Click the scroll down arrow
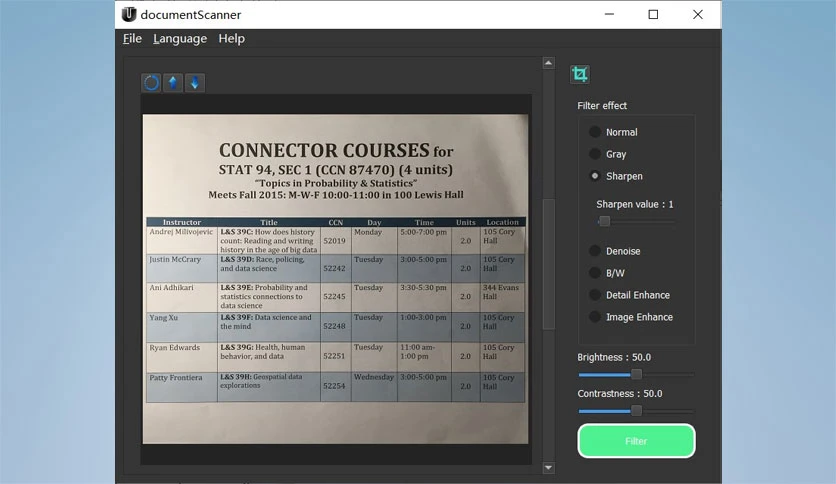The height and width of the screenshot is (484, 836). (549, 467)
